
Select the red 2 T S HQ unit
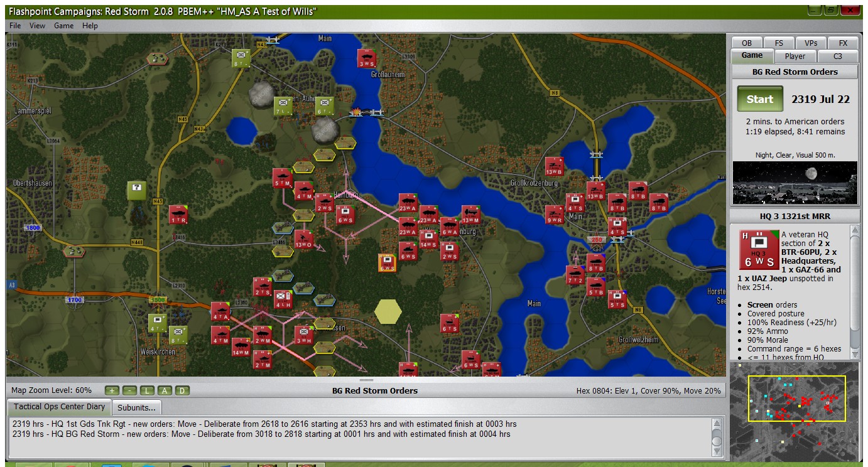262,287
